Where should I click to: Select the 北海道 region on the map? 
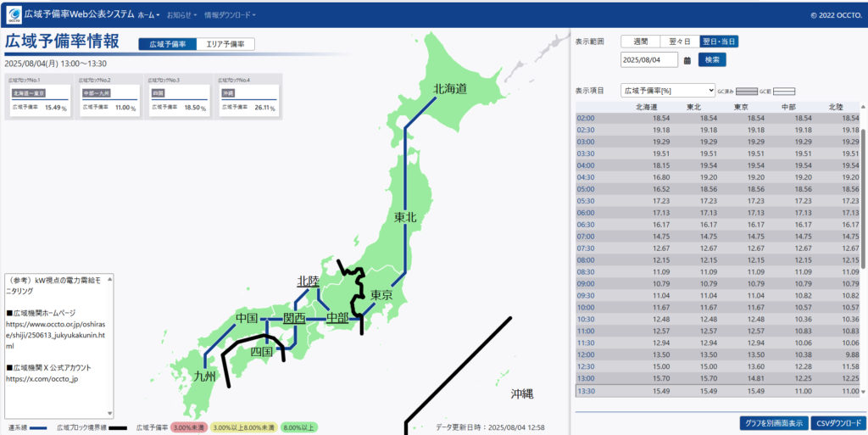(450, 88)
